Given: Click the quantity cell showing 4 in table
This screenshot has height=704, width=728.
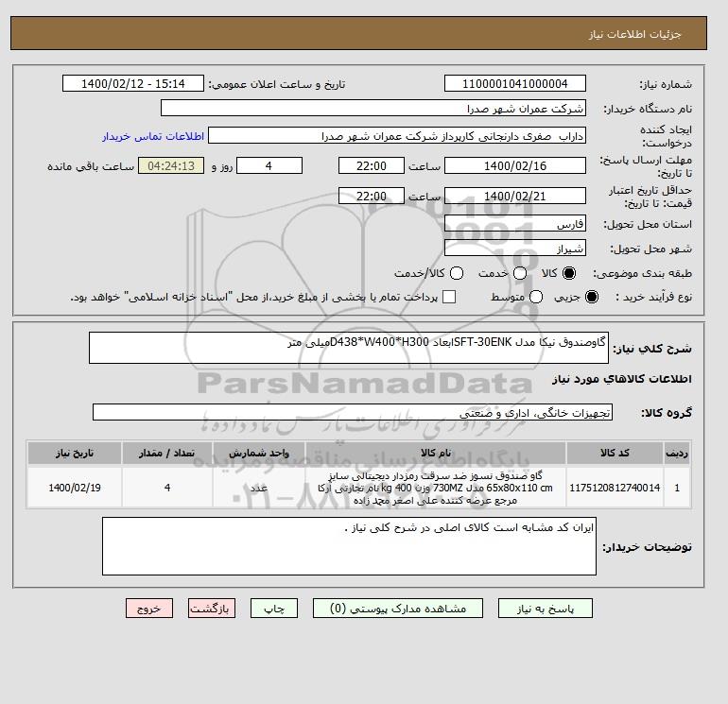Looking at the screenshot, I should pos(167,488).
